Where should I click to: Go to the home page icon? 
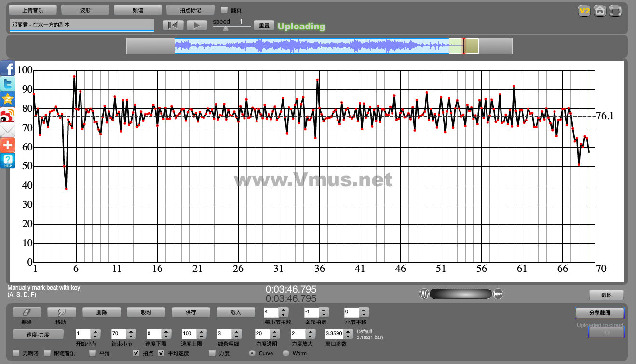[x=599, y=11]
